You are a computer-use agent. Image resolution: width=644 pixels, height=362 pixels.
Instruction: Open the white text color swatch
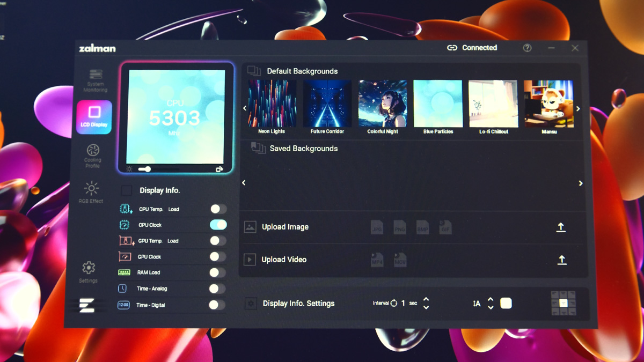click(506, 304)
